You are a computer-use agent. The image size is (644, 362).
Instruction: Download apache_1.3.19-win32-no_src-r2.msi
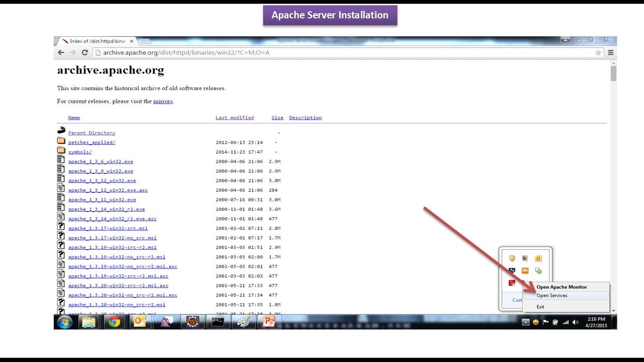click(117, 257)
